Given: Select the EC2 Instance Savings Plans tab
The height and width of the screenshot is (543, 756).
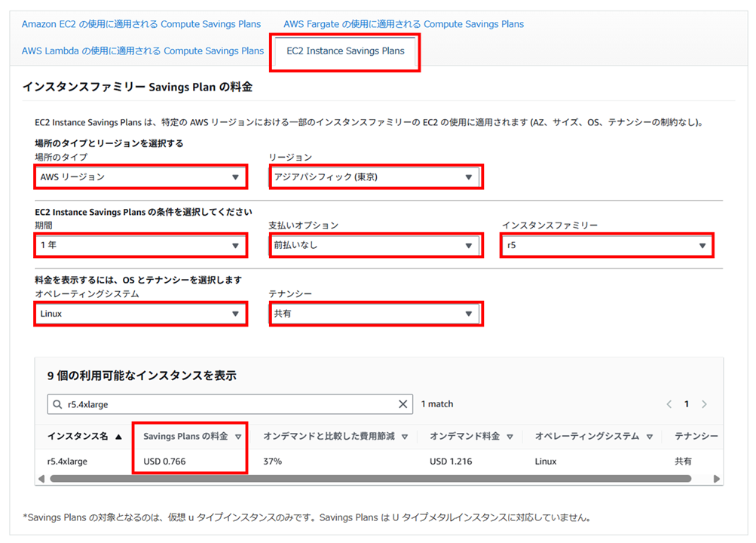Looking at the screenshot, I should [345, 51].
